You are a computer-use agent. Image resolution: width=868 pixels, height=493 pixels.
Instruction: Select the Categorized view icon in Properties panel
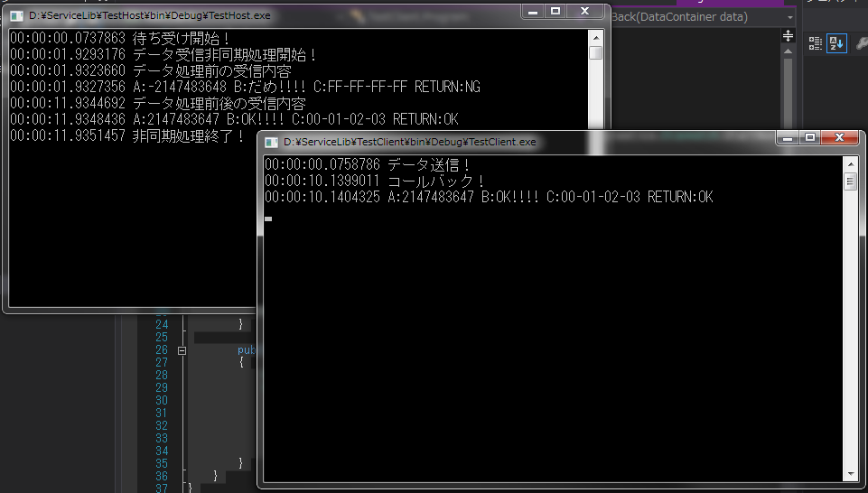point(816,43)
